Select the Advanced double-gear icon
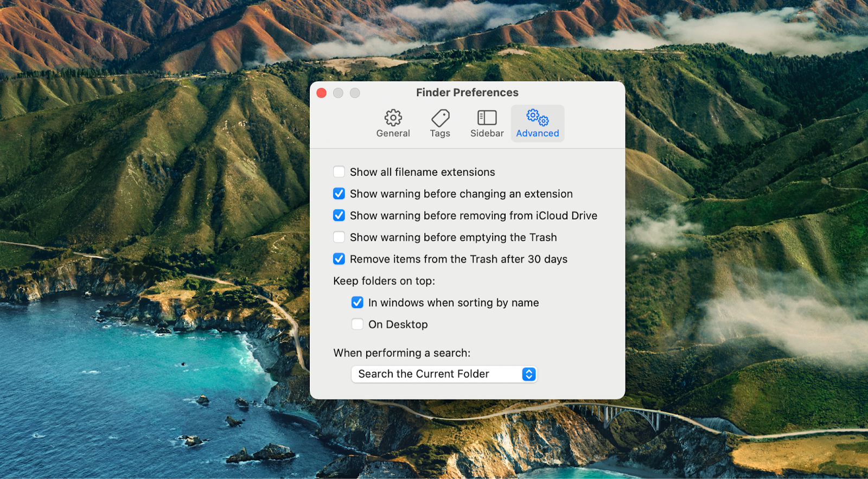This screenshot has height=479, width=868. click(538, 117)
